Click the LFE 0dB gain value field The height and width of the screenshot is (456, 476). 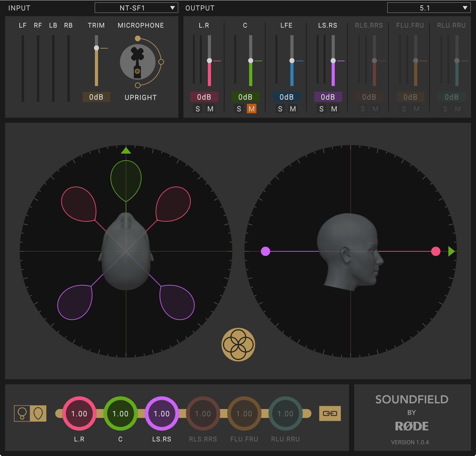[287, 97]
